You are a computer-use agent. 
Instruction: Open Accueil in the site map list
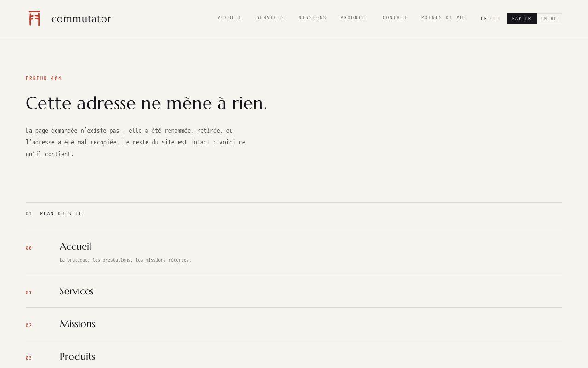click(x=75, y=247)
